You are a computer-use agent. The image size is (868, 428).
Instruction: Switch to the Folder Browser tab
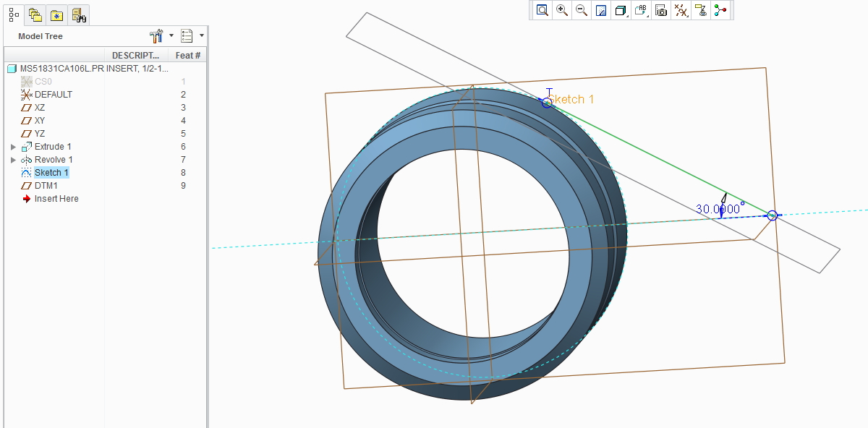(35, 14)
